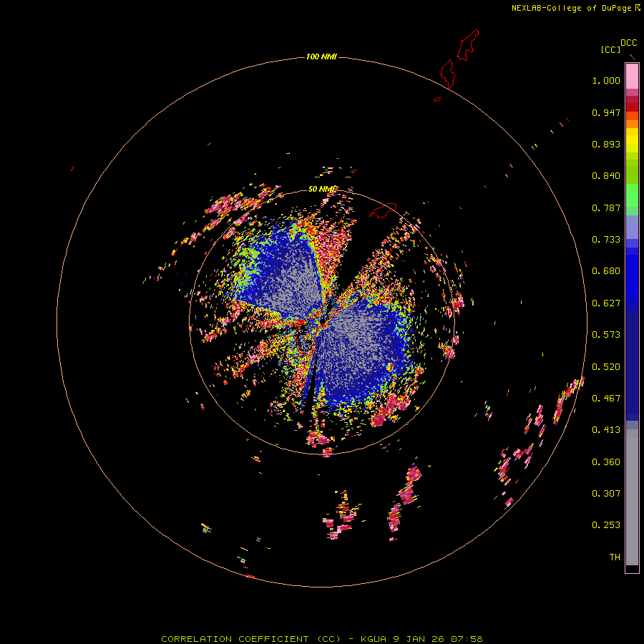Click the 0.253 legend value
The image size is (644, 644).
[606, 525]
